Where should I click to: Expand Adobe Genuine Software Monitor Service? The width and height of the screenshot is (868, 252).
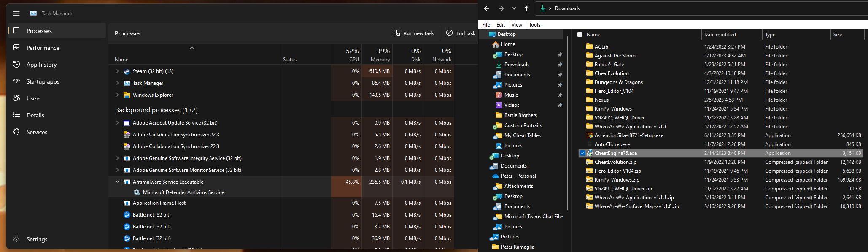click(x=117, y=170)
